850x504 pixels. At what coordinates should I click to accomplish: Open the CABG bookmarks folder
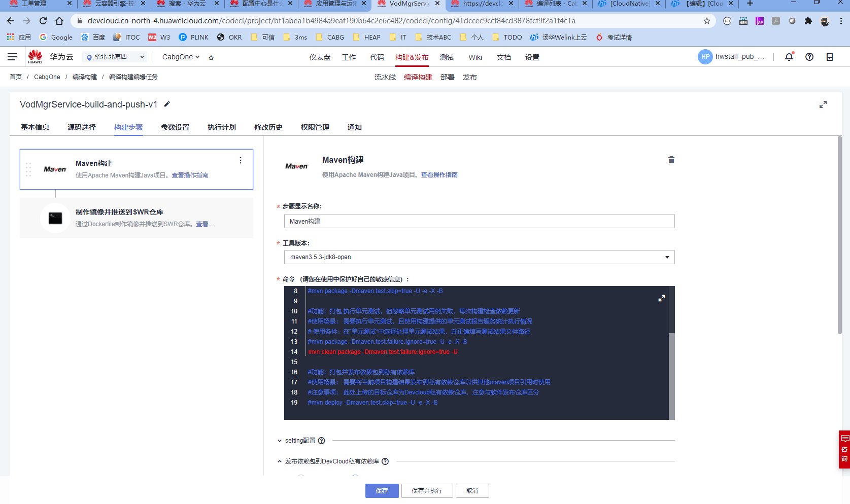click(x=330, y=37)
